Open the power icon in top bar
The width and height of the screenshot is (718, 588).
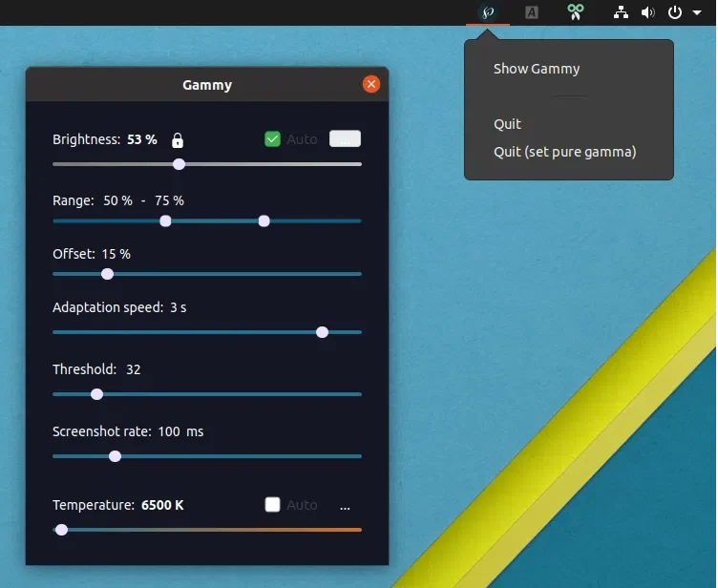[674, 12]
